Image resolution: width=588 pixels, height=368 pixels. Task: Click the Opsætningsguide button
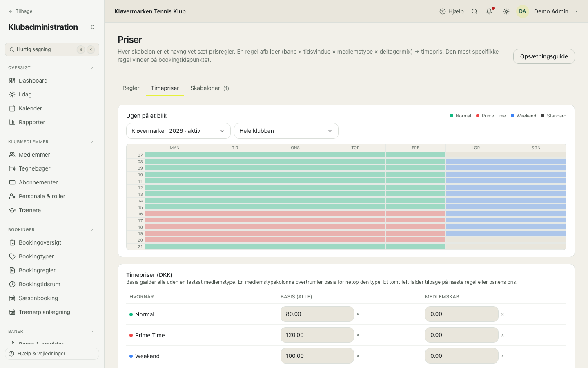[544, 56]
